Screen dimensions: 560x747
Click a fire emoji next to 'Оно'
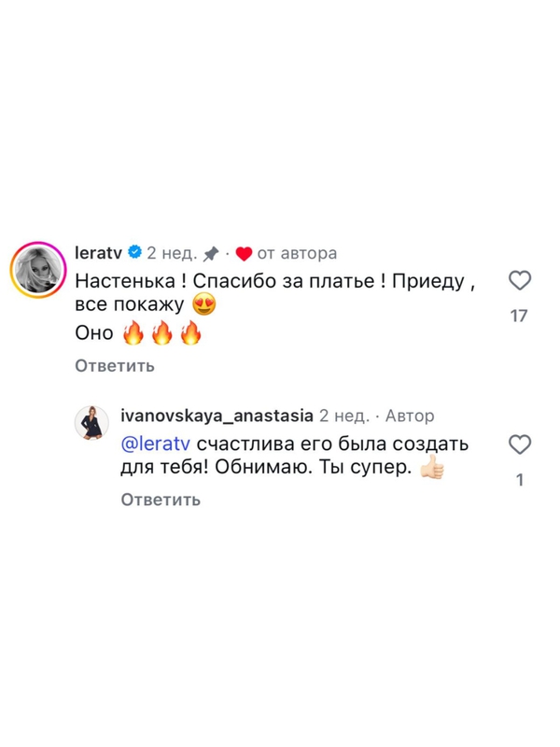(x=133, y=332)
